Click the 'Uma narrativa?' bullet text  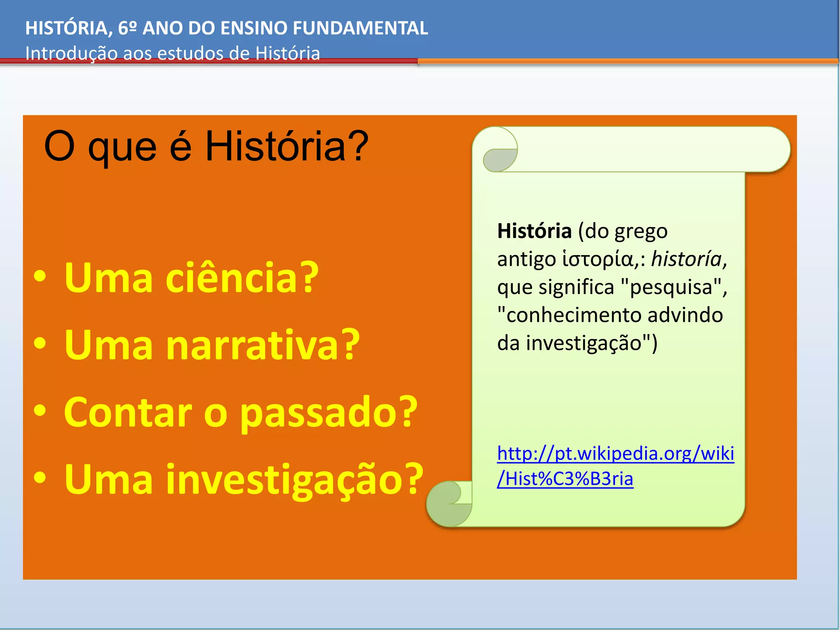click(x=212, y=345)
